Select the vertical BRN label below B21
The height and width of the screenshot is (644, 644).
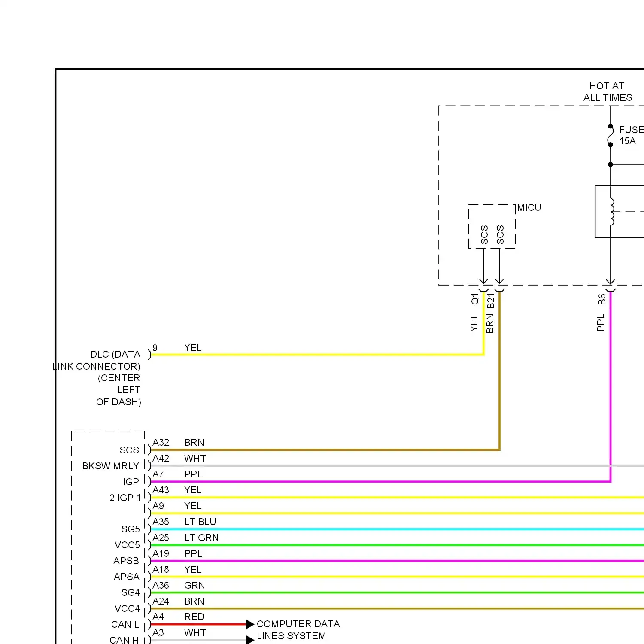point(490,324)
